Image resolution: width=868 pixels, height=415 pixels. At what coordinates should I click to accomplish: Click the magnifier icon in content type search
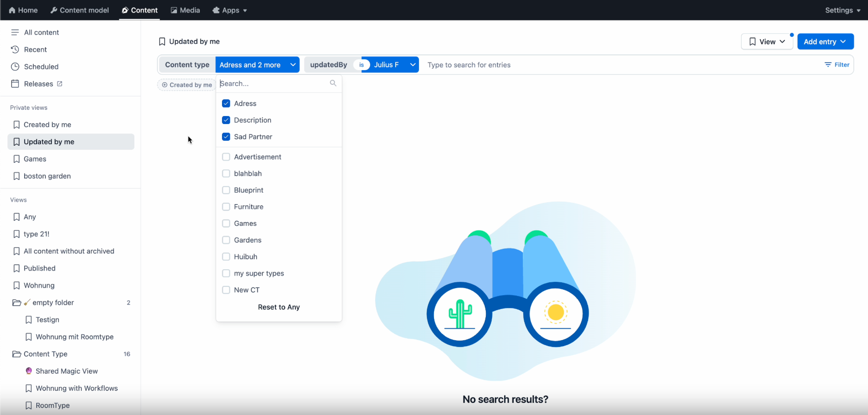[x=333, y=83]
